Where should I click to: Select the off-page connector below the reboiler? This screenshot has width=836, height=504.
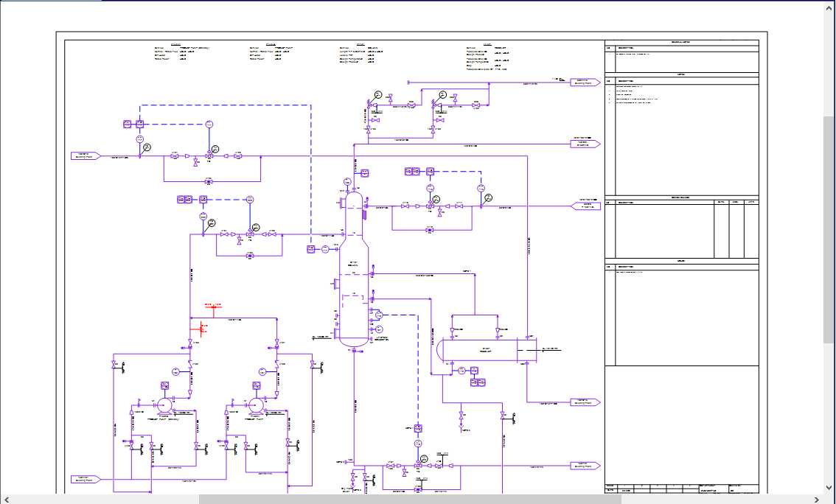click(x=585, y=402)
